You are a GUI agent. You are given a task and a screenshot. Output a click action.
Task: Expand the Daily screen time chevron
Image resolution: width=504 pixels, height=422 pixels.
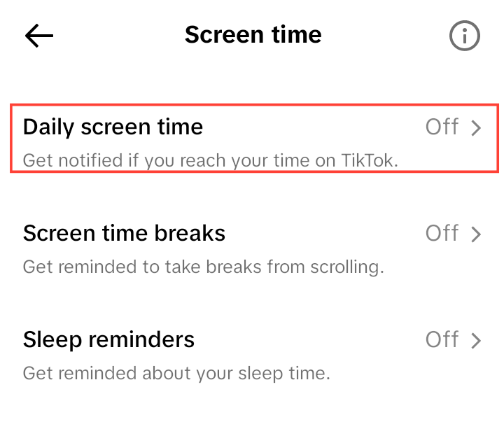(x=477, y=128)
